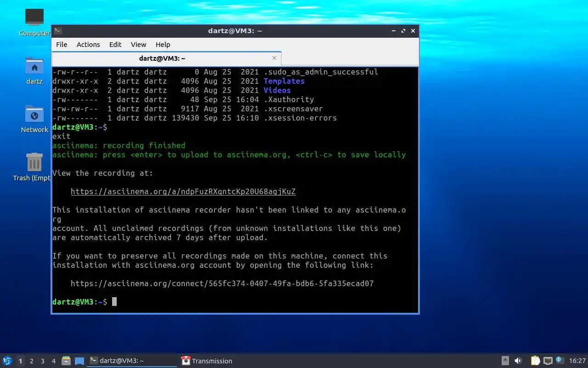
Task: Select the Network desktop icon
Action: (34, 119)
